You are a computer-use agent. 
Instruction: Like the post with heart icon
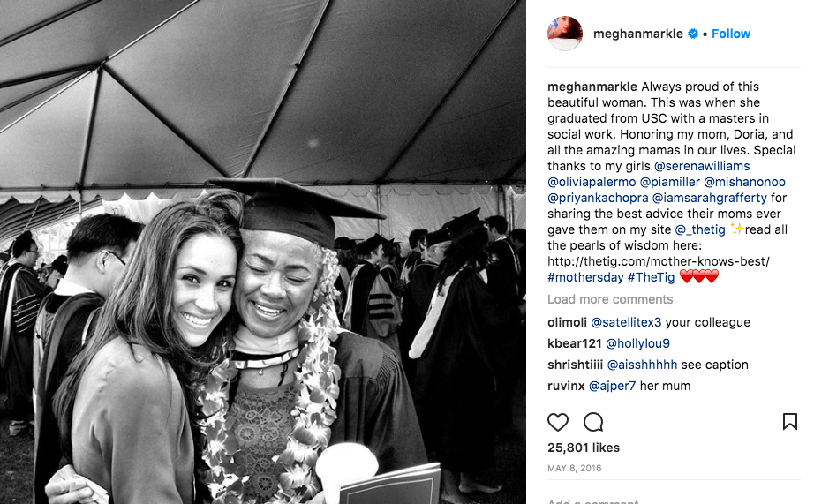click(x=558, y=422)
